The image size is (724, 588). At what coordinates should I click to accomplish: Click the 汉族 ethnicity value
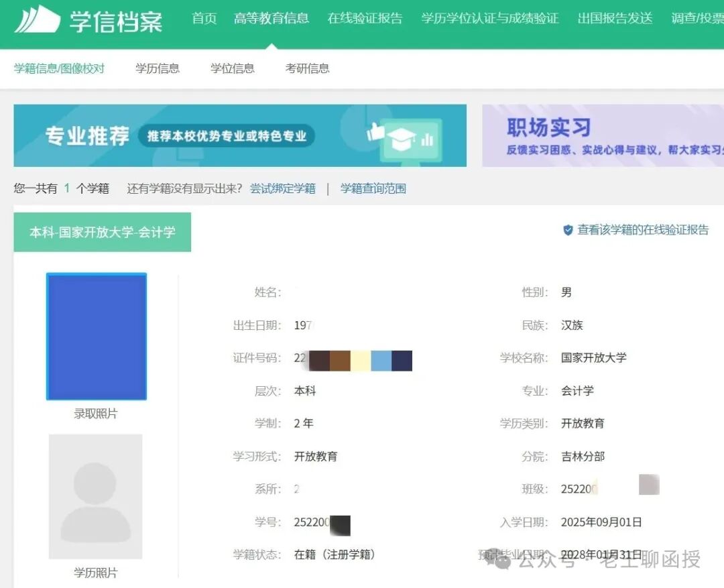pos(572,325)
